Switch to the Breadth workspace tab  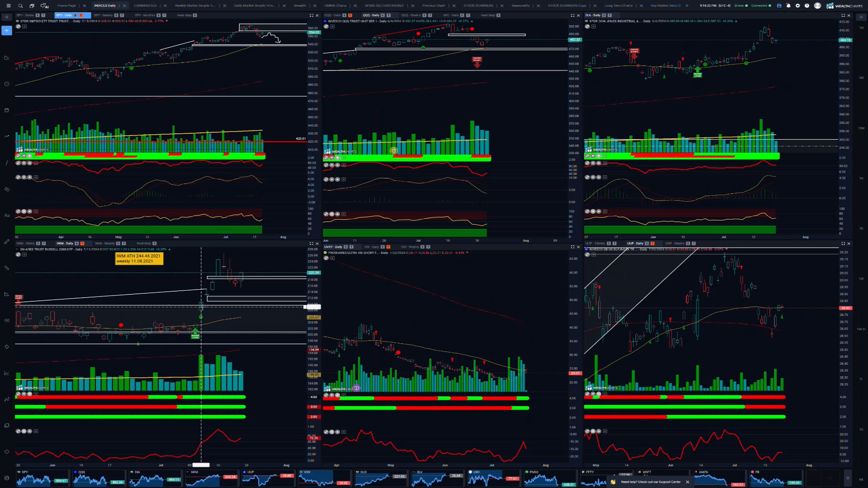coord(300,6)
